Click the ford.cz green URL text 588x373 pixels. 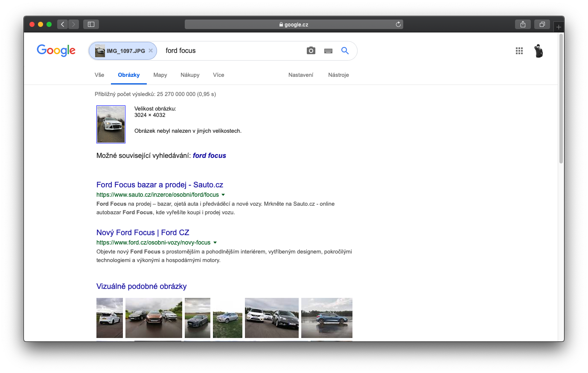pos(153,242)
